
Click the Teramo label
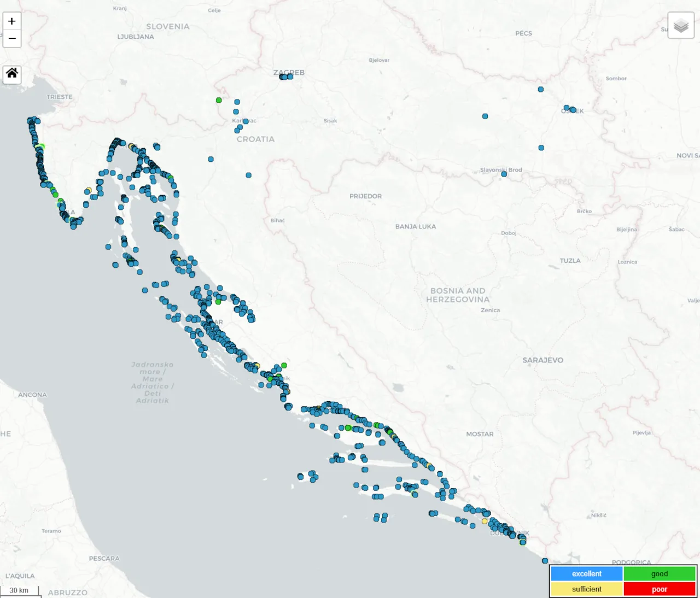pyautogui.click(x=51, y=531)
